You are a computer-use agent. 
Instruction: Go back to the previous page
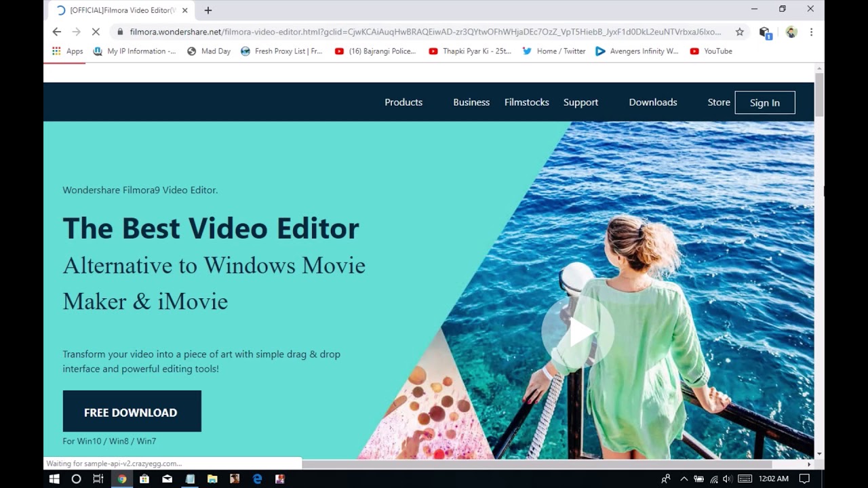pos(57,32)
